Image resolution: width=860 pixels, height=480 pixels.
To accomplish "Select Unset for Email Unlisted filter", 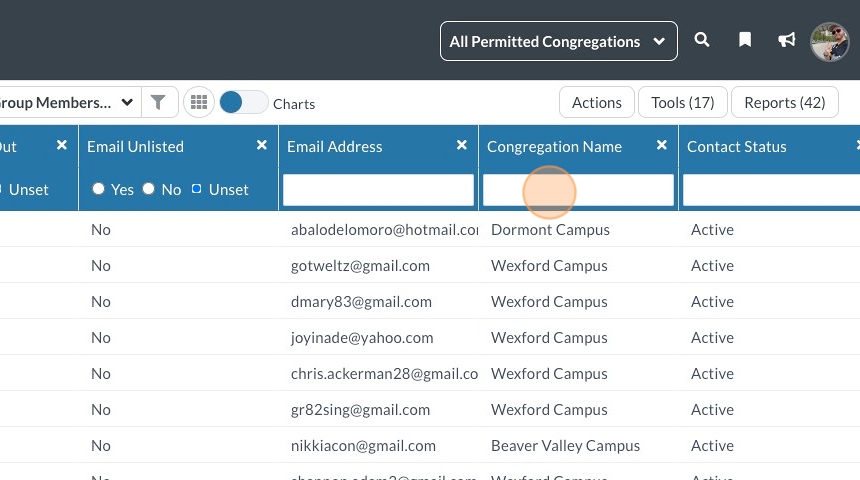I will (x=196, y=189).
